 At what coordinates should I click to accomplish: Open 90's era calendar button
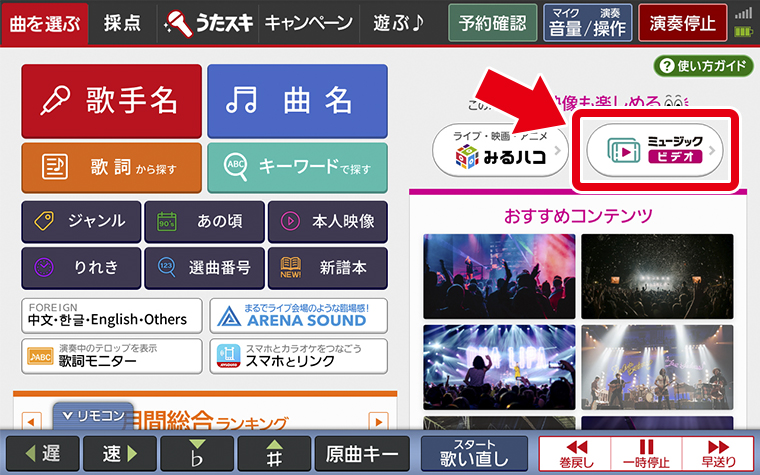point(205,222)
